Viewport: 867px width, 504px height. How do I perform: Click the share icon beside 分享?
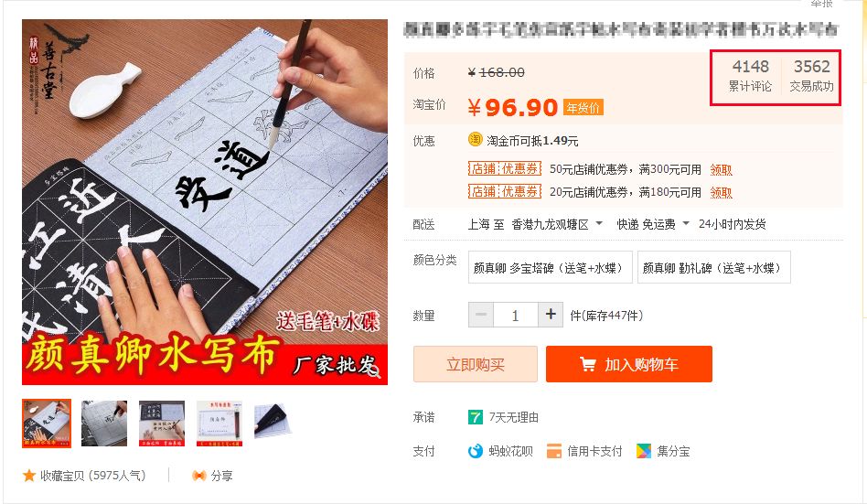(x=199, y=476)
